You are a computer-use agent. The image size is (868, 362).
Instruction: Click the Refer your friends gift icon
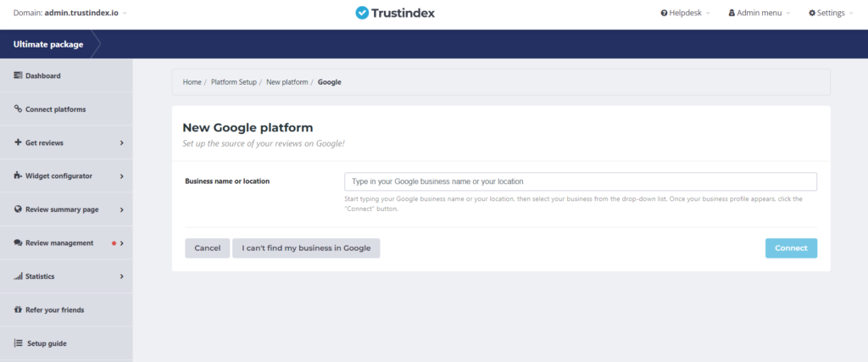pyautogui.click(x=18, y=309)
